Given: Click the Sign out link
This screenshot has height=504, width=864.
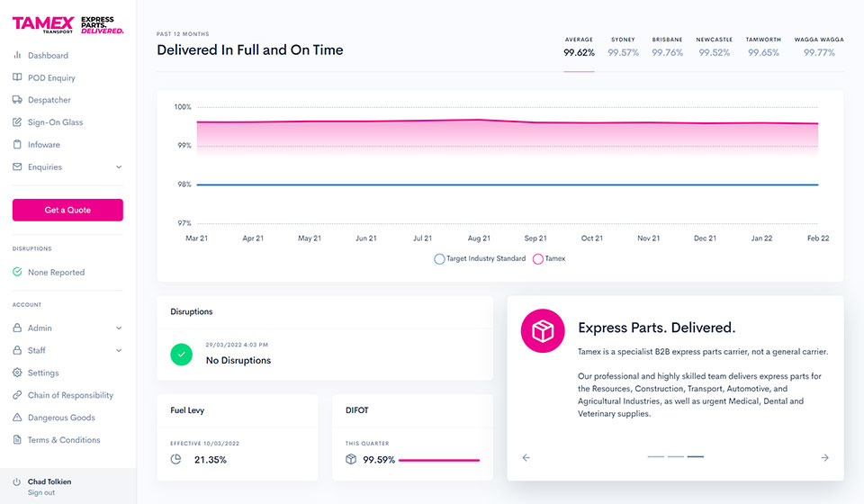Looking at the screenshot, I should (x=41, y=492).
